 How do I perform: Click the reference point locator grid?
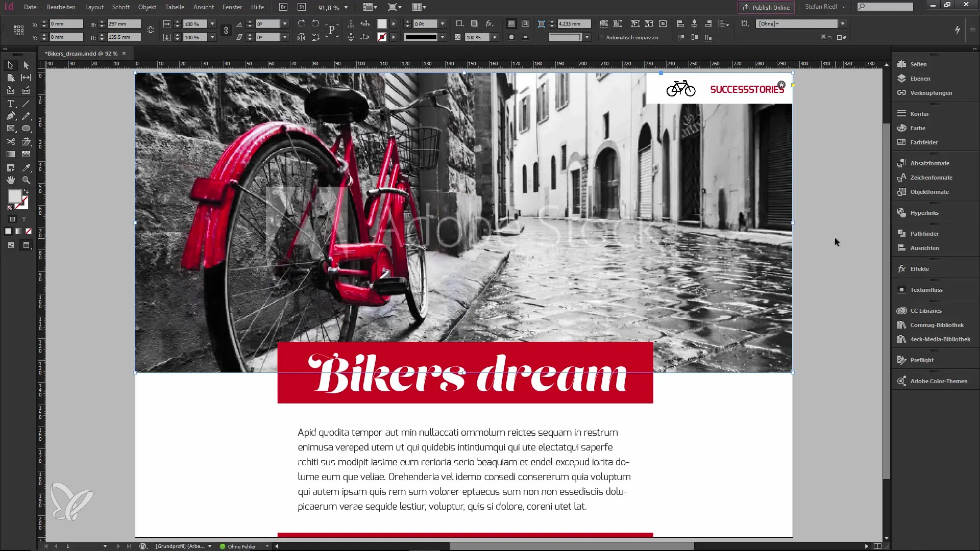18,30
